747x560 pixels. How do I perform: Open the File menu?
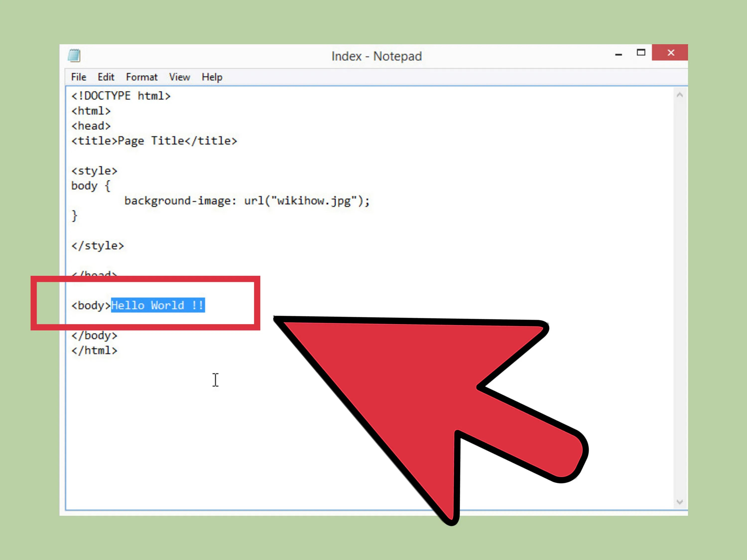(x=78, y=77)
